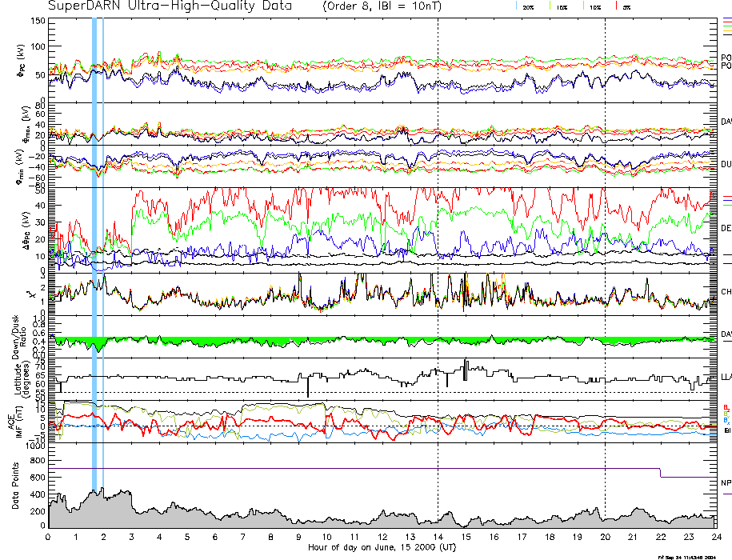Click the purple step line near hour 22
Viewport: 732px width, 560px height.
tap(688, 477)
